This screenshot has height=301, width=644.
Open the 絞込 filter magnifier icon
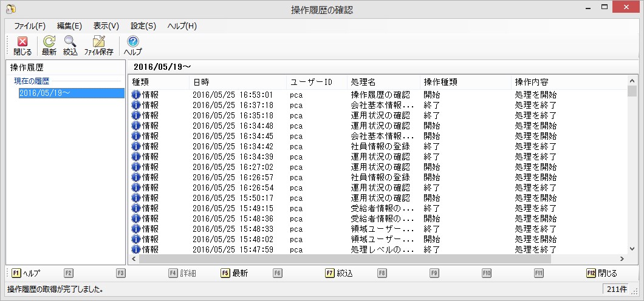(70, 42)
